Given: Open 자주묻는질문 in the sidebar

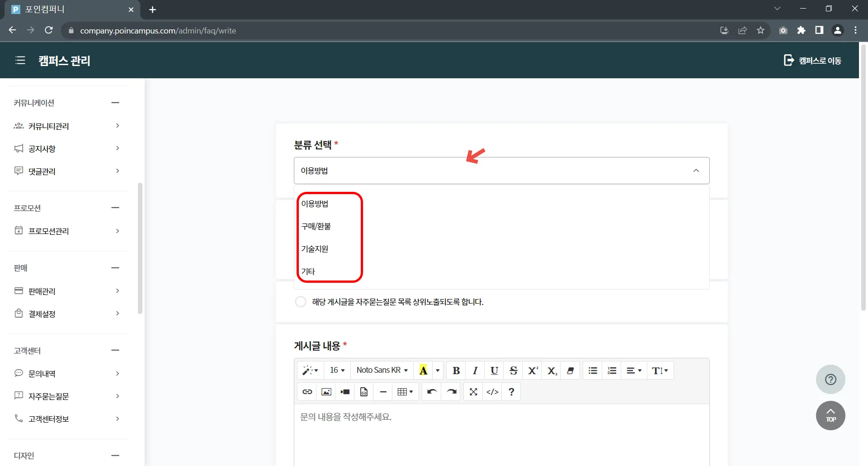Looking at the screenshot, I should [x=68, y=396].
